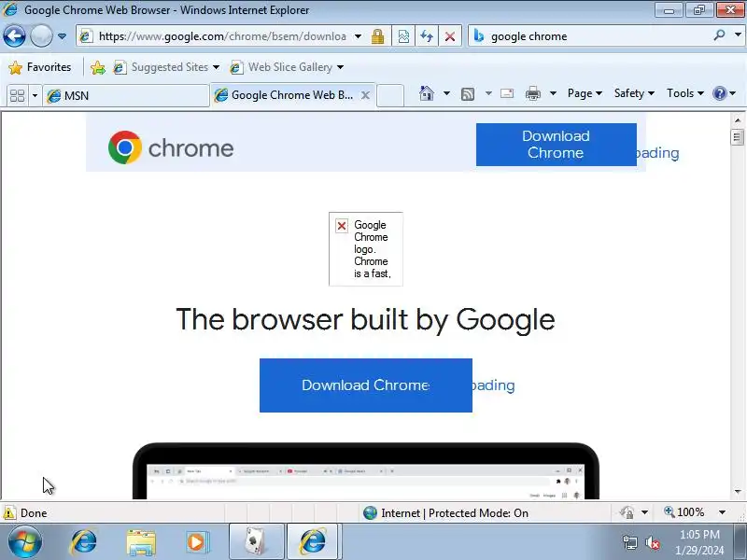Open the recent pages dropdown arrow
Image resolution: width=747 pixels, height=560 pixels.
62,36
